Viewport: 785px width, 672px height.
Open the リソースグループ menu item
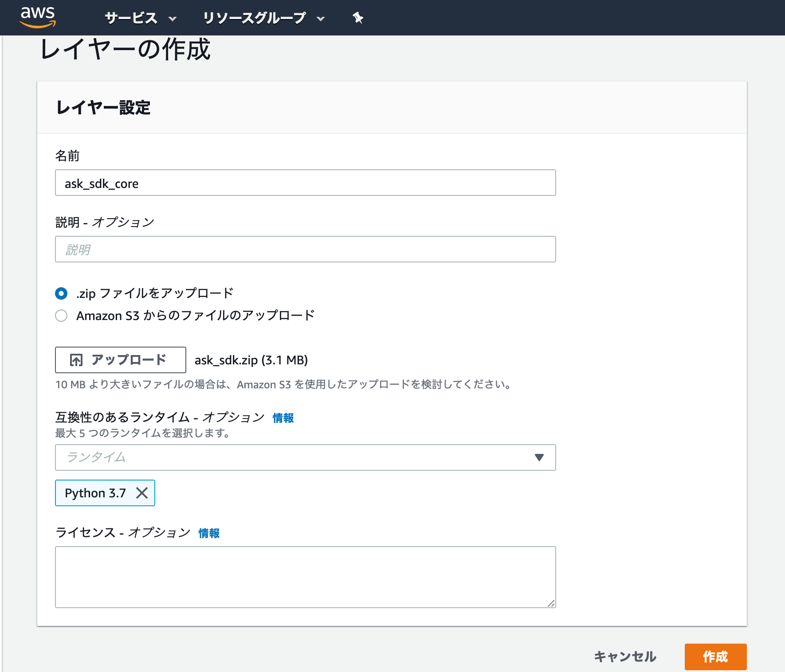[x=254, y=18]
